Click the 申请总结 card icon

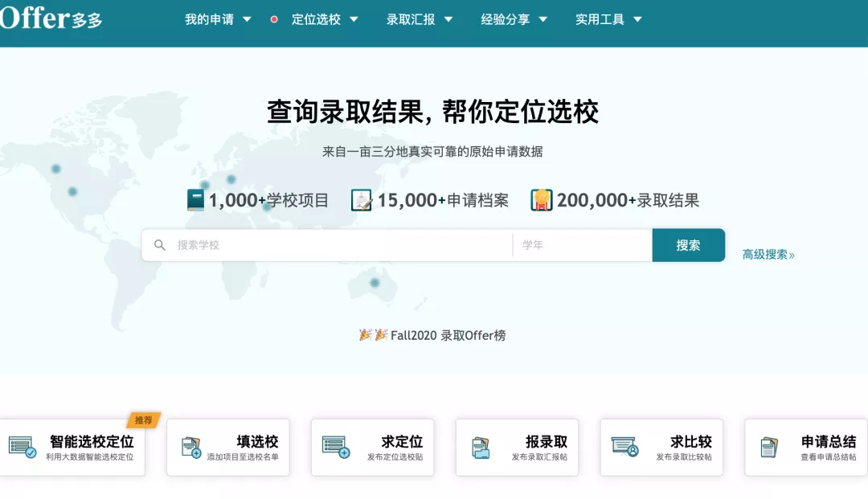[x=769, y=448]
